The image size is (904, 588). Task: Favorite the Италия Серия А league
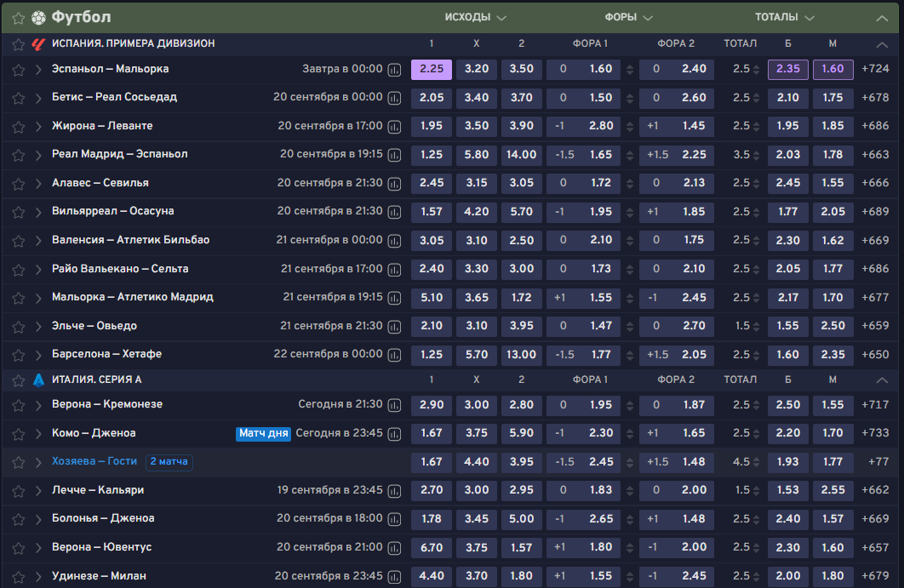coord(19,380)
